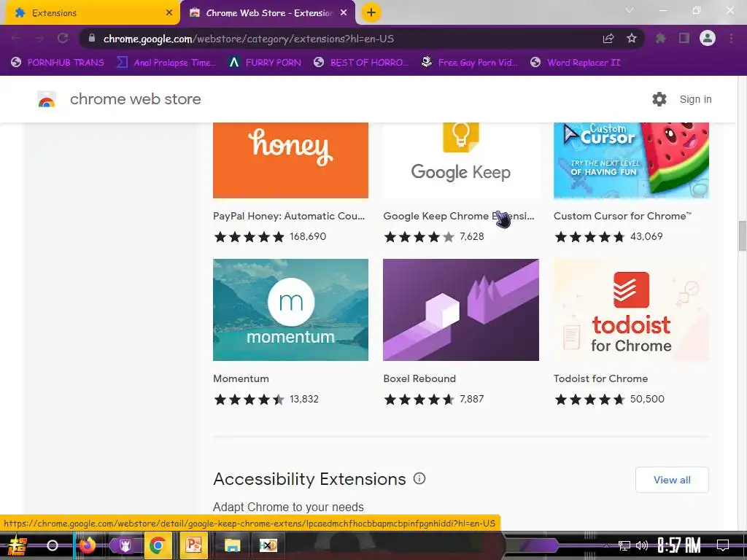Show hidden system tray icons

pyautogui.click(x=606, y=545)
